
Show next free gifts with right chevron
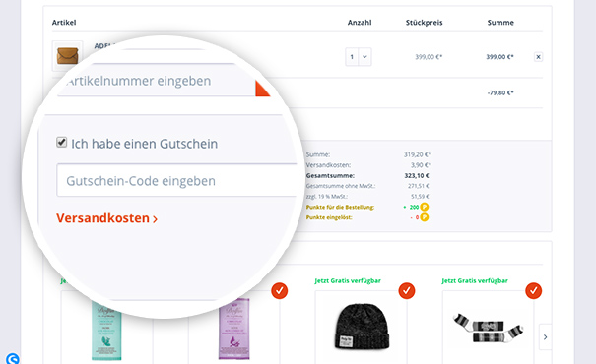pyautogui.click(x=545, y=337)
